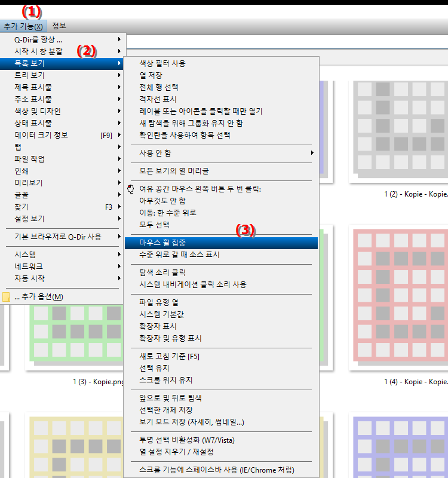This screenshot has width=448, height=478.
Task: Open the 추가 기능(X) menu
Action: [23, 26]
